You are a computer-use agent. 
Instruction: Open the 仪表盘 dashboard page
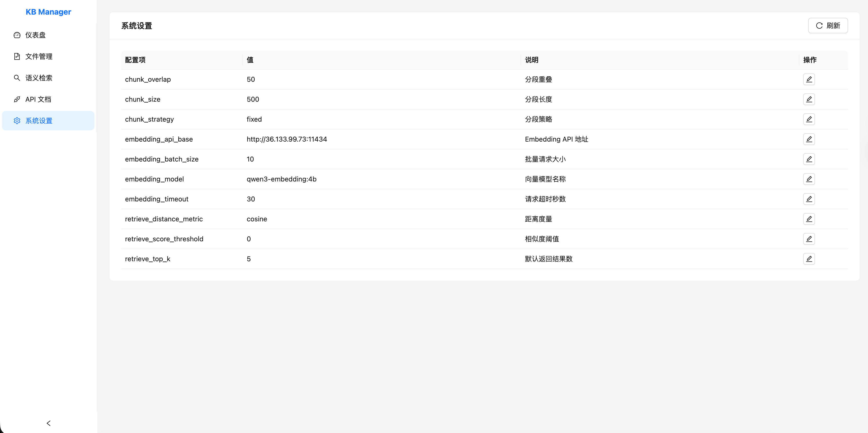coord(48,35)
